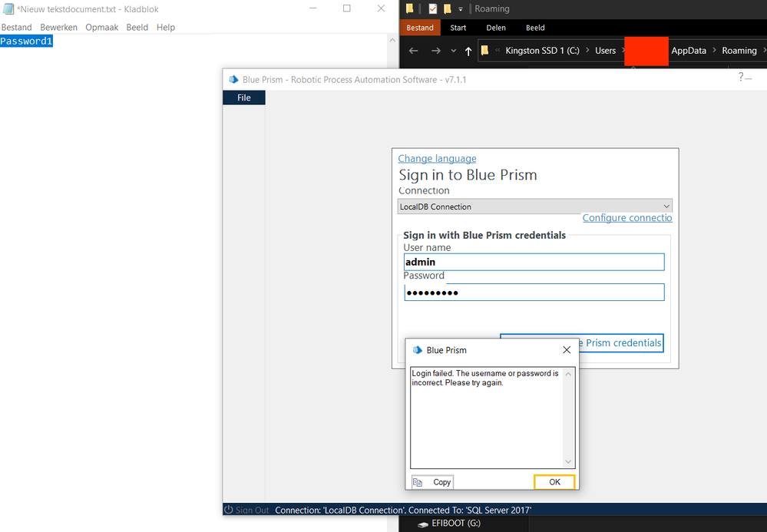Minimize the Kladblok window
The height and width of the screenshot is (532, 767).
(313, 8)
